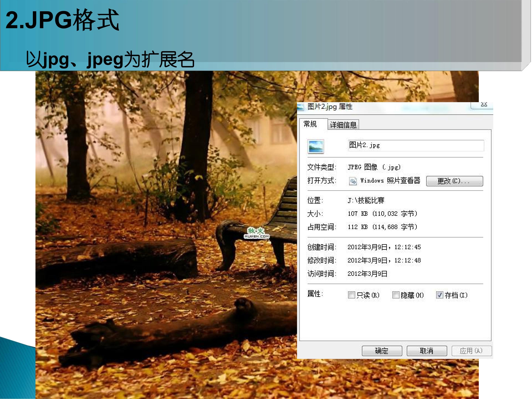The height and width of the screenshot is (399, 532).
Task: Click the 应用(A) apply button
Action: pos(471,351)
